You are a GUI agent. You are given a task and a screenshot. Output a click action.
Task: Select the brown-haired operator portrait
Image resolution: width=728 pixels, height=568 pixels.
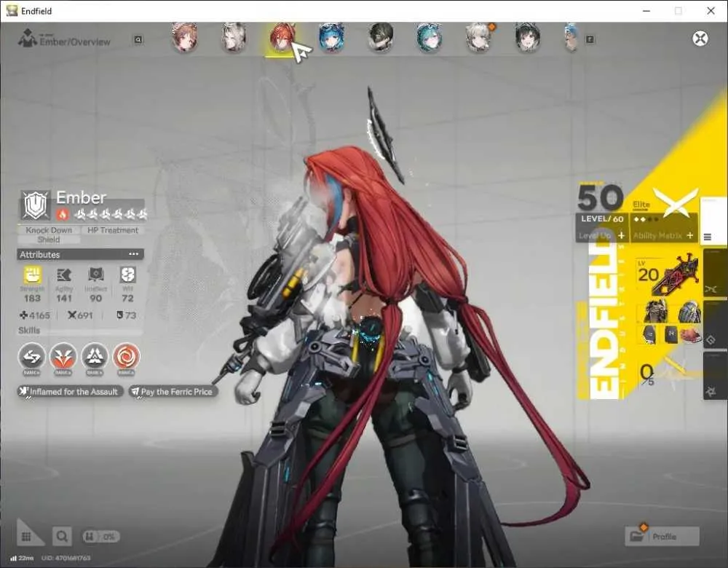(x=185, y=37)
